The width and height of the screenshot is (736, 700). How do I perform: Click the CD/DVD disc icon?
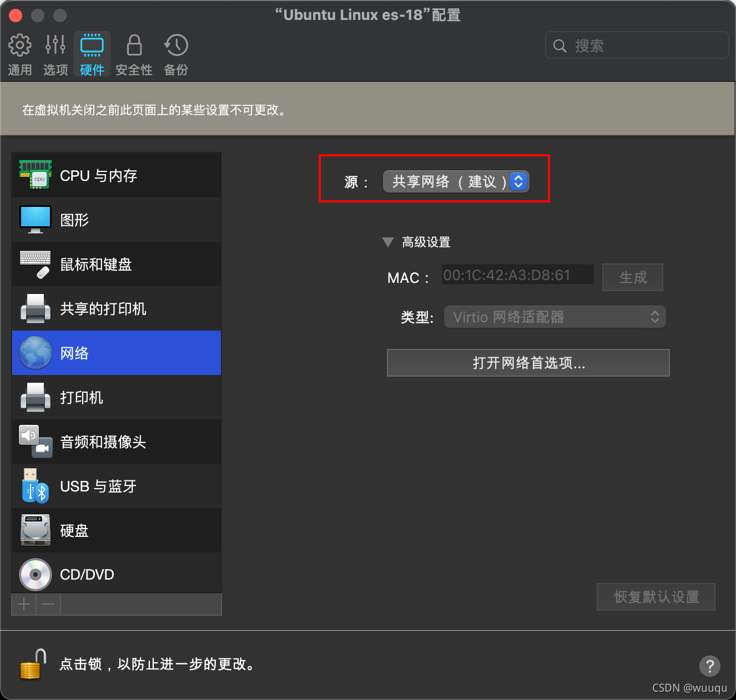pos(36,575)
